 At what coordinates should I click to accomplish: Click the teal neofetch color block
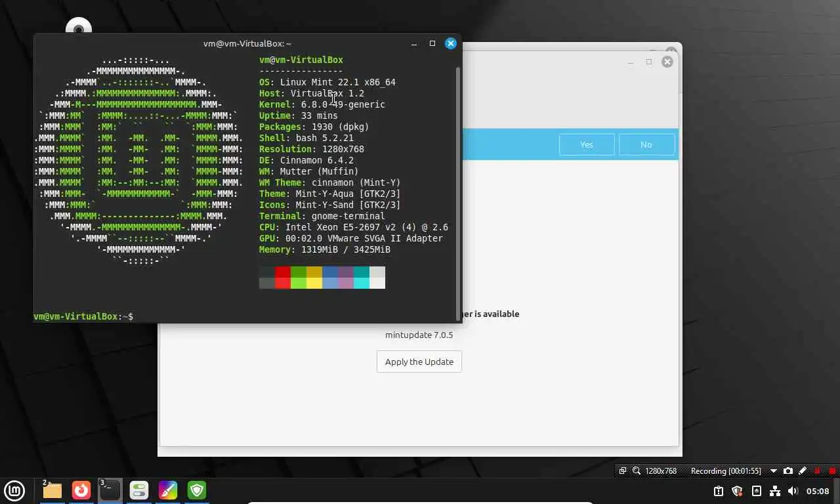coord(362,272)
